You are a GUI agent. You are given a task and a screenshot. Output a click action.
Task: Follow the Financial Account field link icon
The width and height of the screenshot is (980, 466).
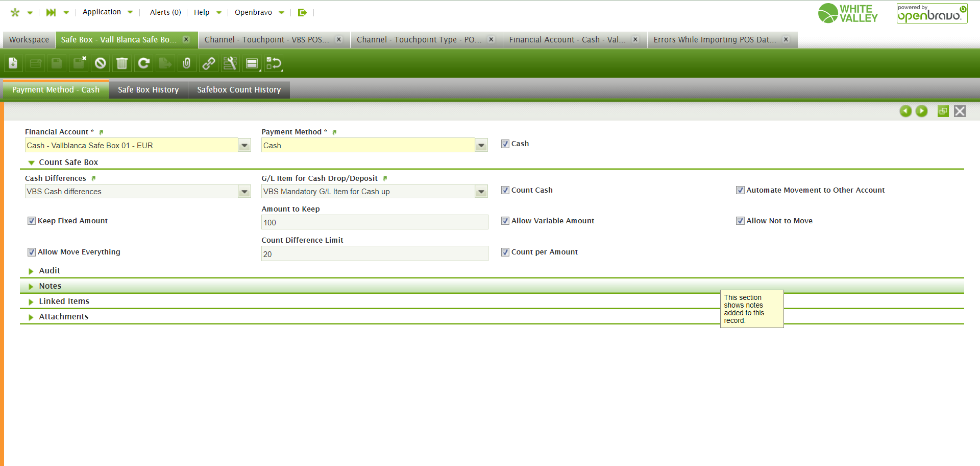(101, 132)
